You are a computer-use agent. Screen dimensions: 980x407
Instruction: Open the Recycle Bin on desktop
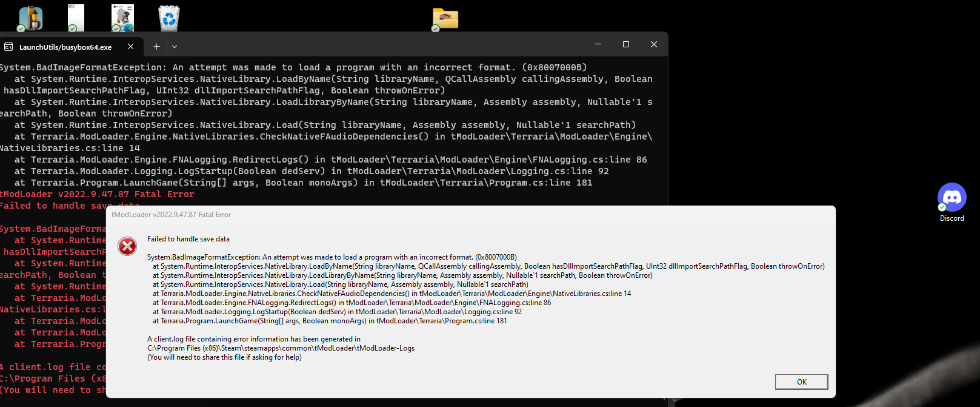pos(169,18)
